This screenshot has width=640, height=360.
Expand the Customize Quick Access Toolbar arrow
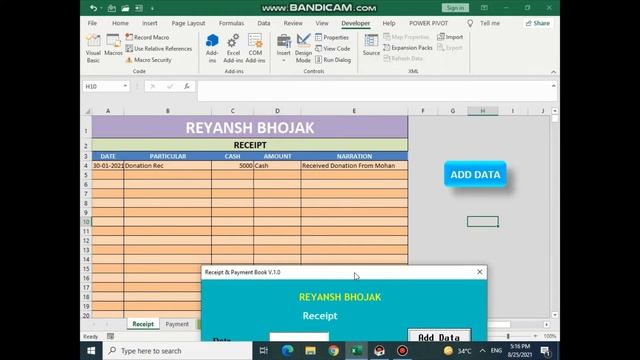(x=152, y=8)
